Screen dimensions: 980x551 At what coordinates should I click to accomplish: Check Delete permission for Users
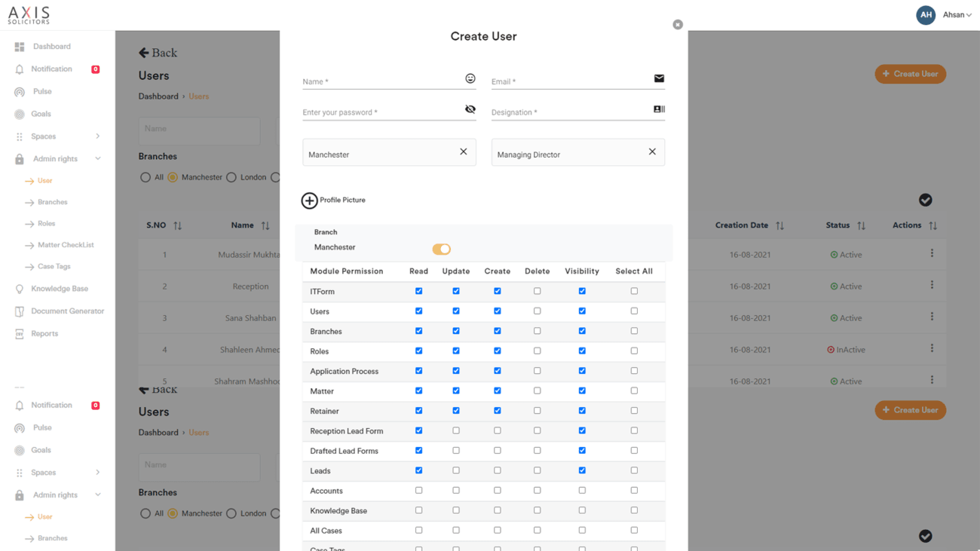537,311
